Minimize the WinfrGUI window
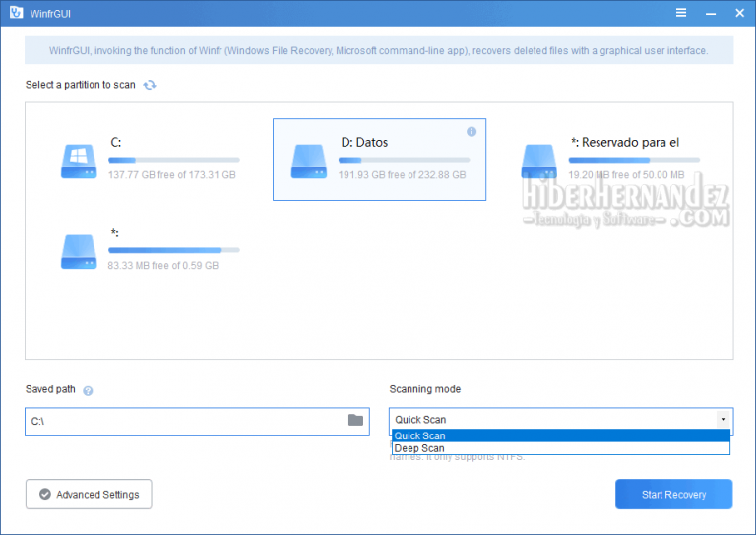Screen dimensions: 756x535 [709, 13]
